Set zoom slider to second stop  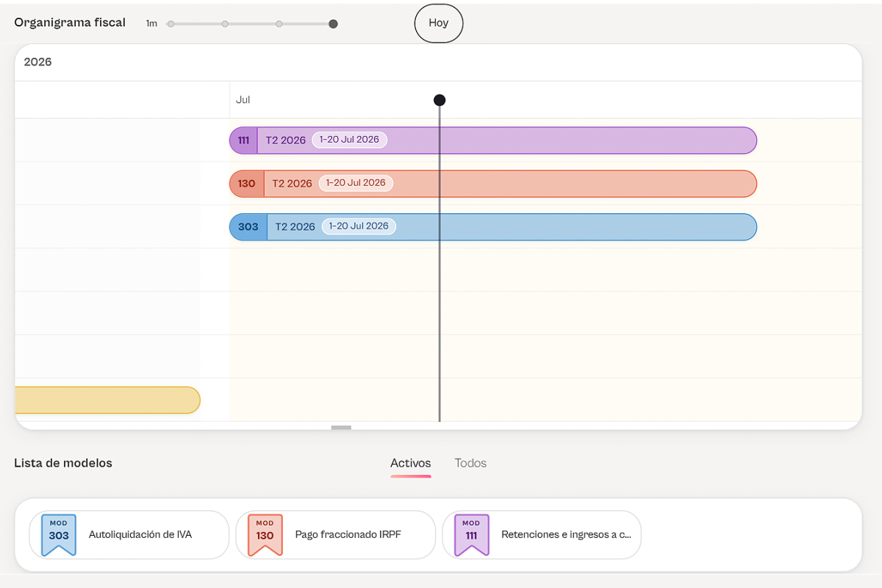pos(225,24)
